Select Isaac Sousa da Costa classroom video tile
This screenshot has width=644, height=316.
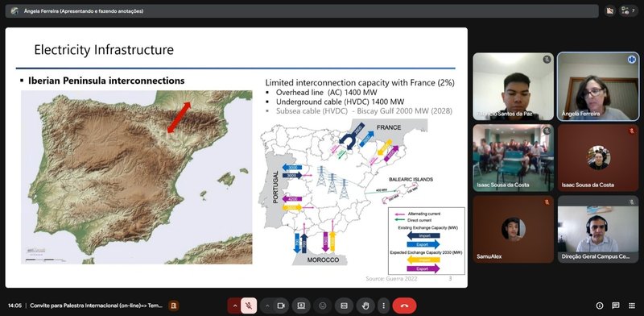tap(513, 158)
